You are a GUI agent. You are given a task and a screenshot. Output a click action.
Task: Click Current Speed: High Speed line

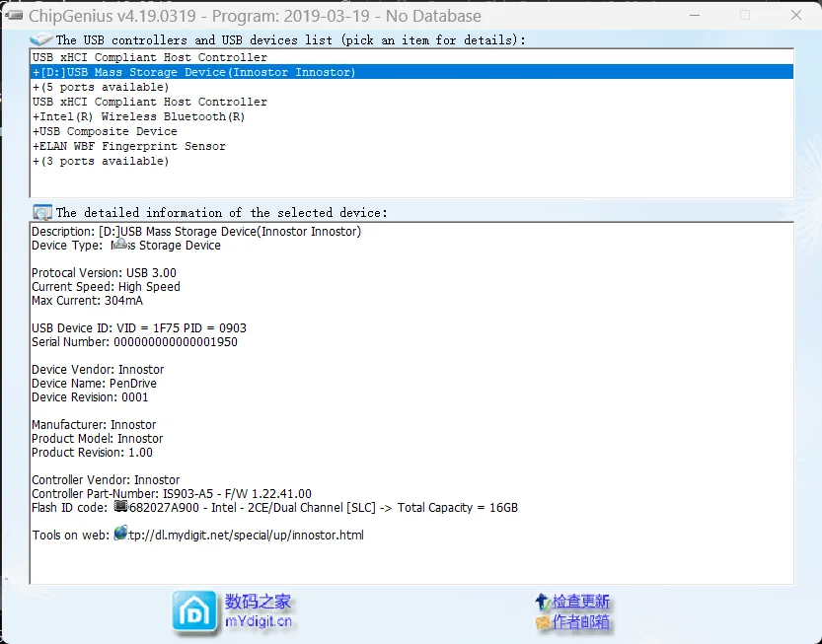(x=106, y=287)
